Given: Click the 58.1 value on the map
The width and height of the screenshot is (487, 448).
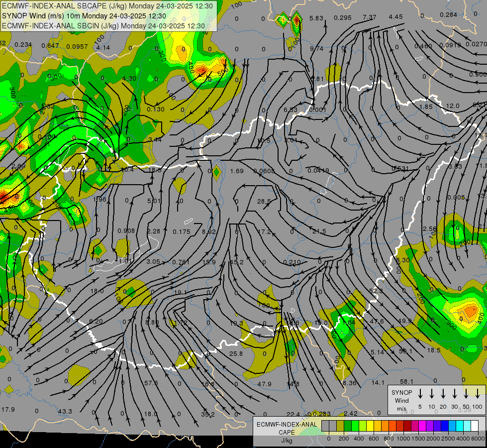Looking at the screenshot, I should point(406,381).
